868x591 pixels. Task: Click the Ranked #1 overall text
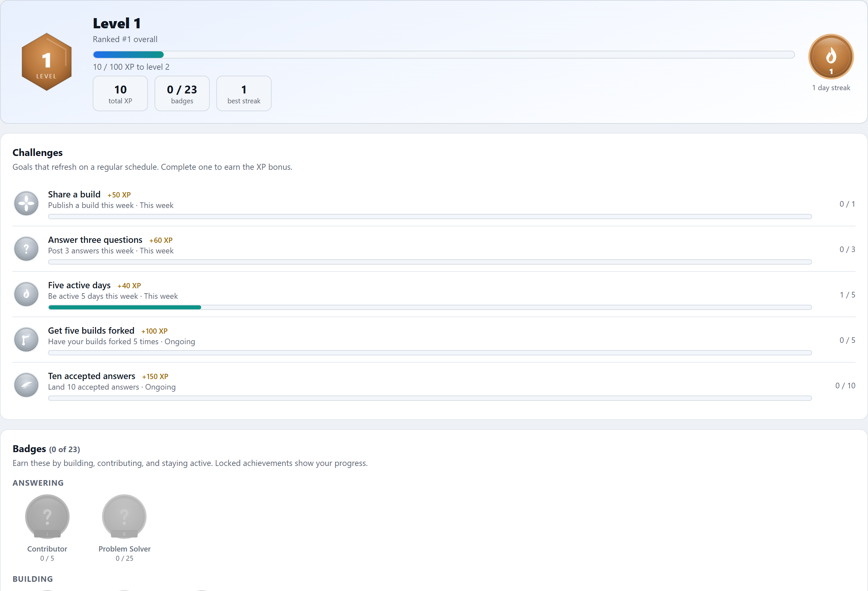tap(125, 39)
